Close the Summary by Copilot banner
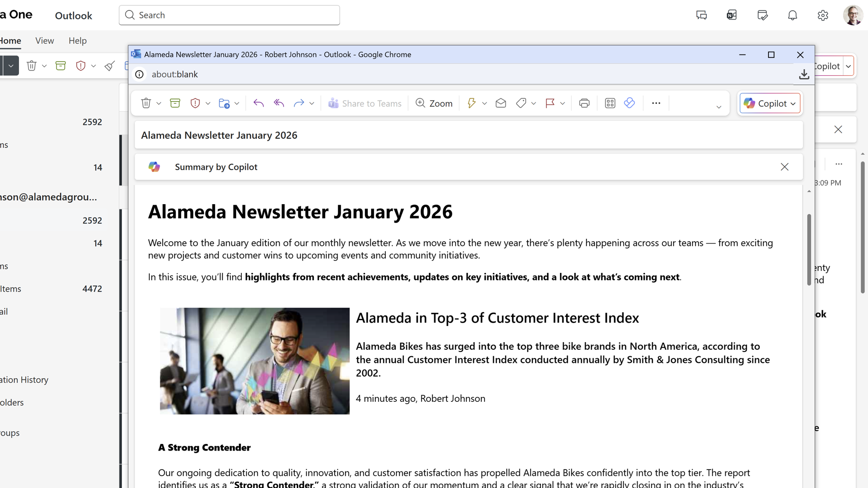The width and height of the screenshot is (868, 488). [x=785, y=167]
